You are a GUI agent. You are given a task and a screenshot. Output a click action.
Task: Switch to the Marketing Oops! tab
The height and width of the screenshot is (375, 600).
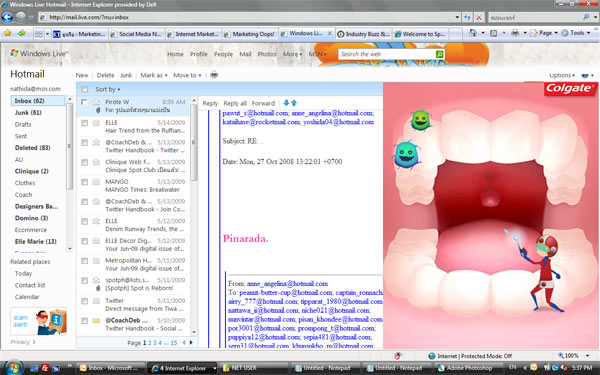point(250,34)
